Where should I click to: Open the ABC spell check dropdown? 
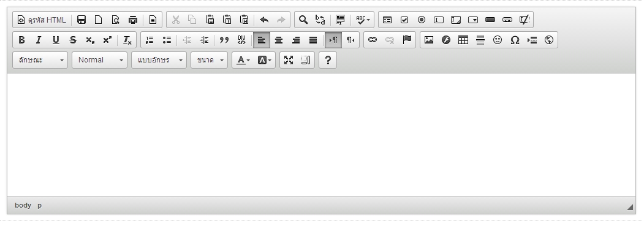coord(363,20)
